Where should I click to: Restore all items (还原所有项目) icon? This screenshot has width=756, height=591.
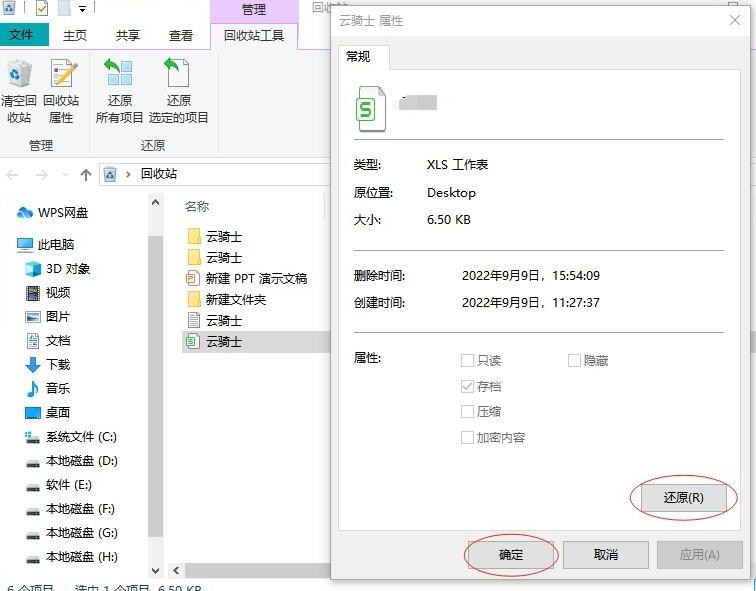coord(119,73)
